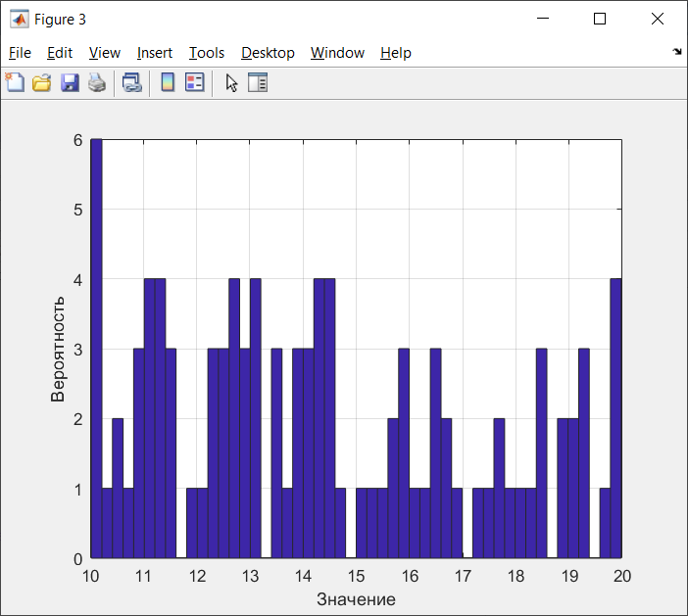Click the New Figure toolbar icon

point(15,82)
